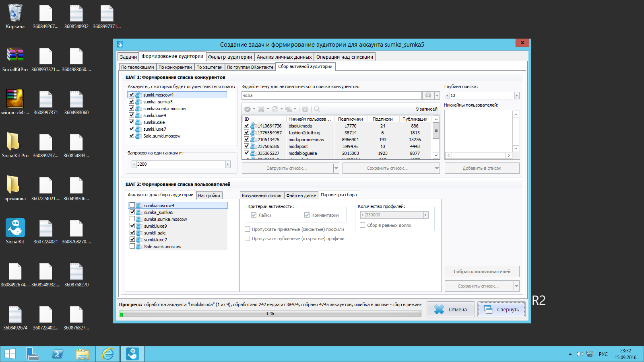
Task: Click the competitor topic field containing мода
Action: pyautogui.click(x=331, y=95)
